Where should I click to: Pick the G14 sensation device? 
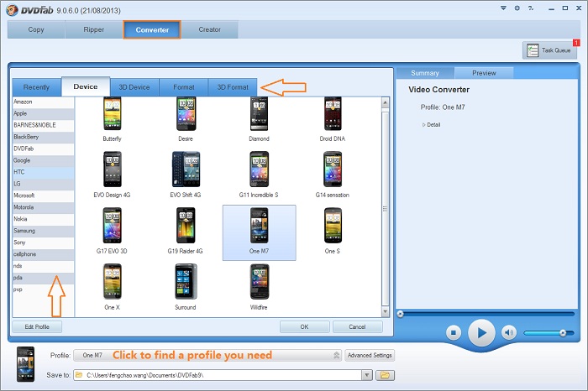(x=333, y=175)
